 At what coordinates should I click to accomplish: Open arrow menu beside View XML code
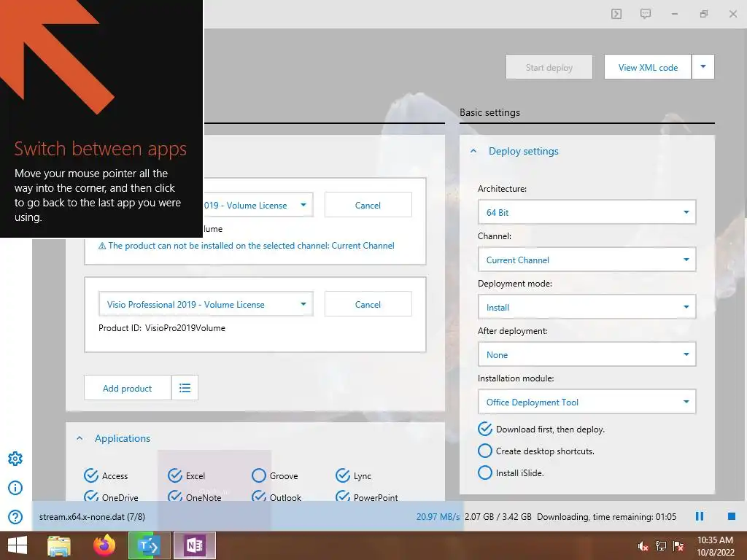(703, 66)
